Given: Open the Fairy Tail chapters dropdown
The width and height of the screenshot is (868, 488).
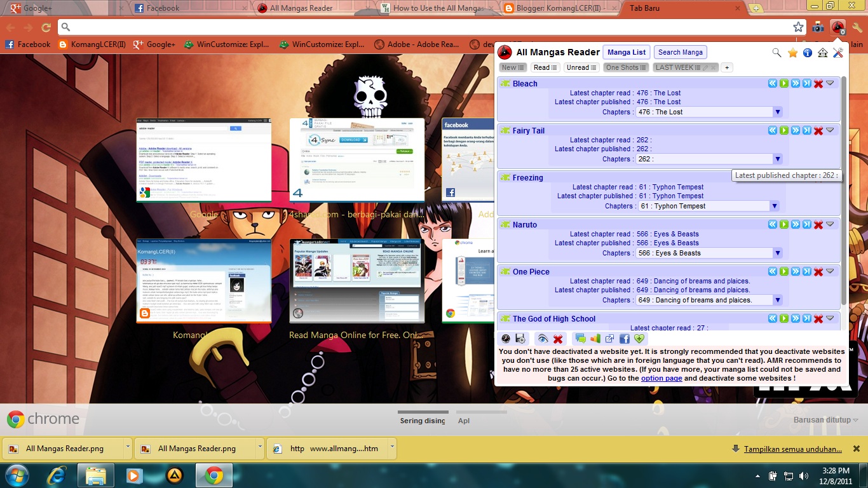Looking at the screenshot, I should [x=709, y=159].
